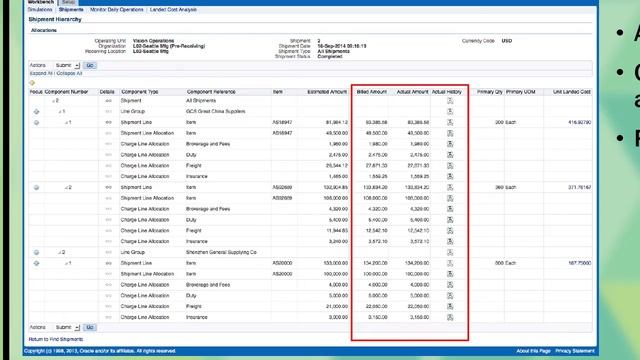Image resolution: width=640 pixels, height=360 pixels.
Task: Open Actual History for Insurance row 1,485.00
Action: (x=450, y=176)
